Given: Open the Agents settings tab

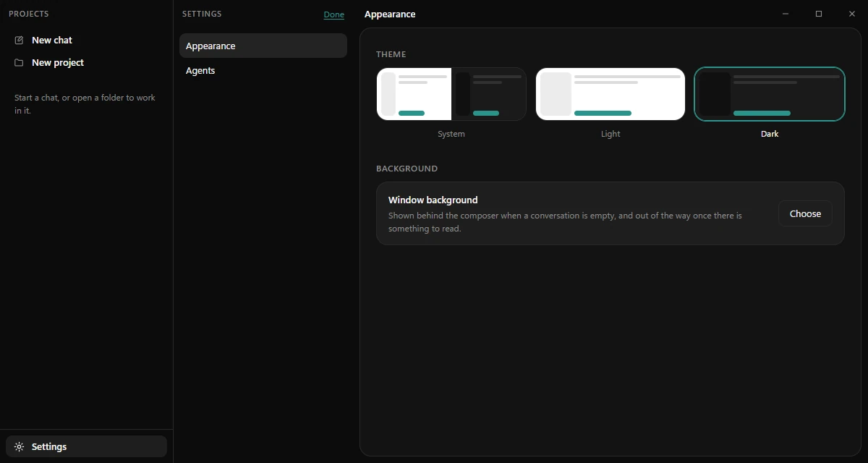Looking at the screenshot, I should point(263,70).
